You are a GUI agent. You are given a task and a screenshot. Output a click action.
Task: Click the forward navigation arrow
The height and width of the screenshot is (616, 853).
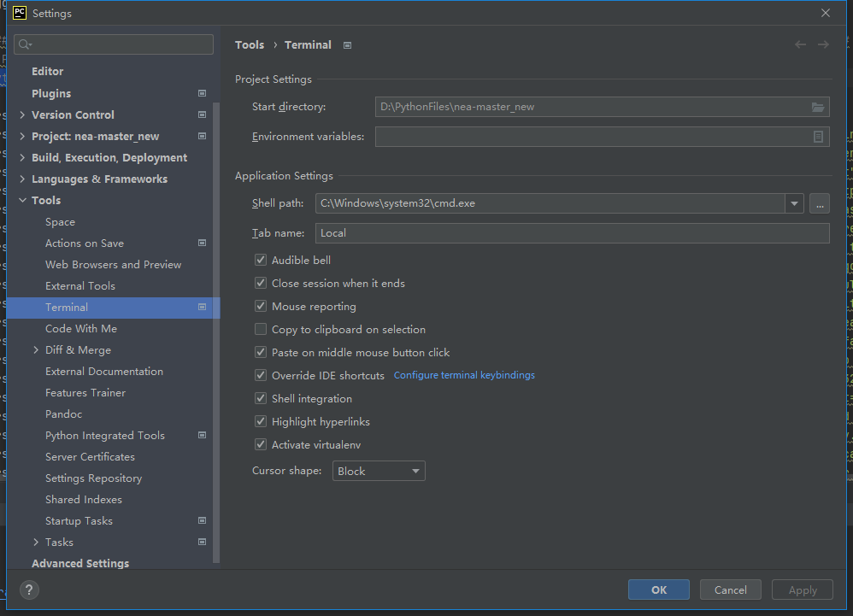click(823, 44)
